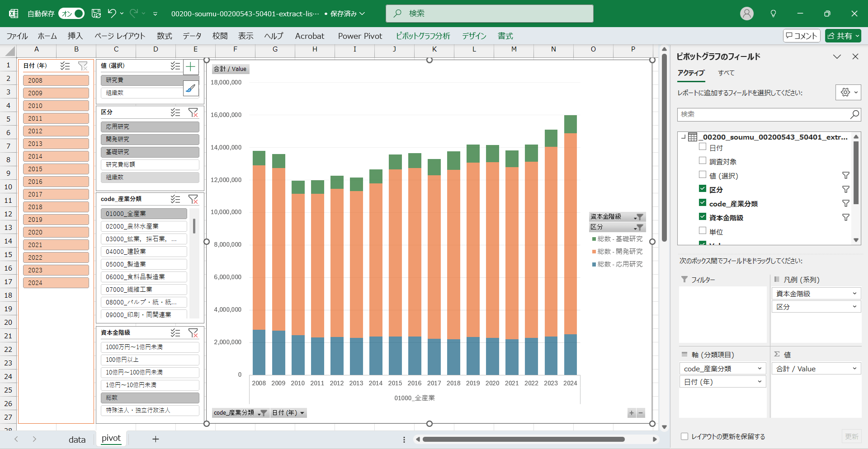Viewport: 868px width, 449px height.
Task: Expand chart field with plus button
Action: (x=632, y=413)
